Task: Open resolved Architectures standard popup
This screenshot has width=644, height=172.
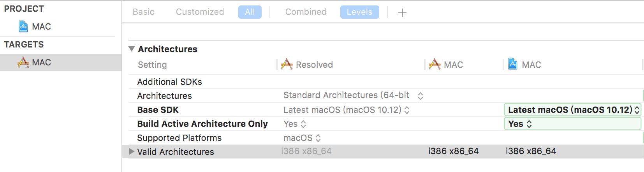Action: pos(353,95)
